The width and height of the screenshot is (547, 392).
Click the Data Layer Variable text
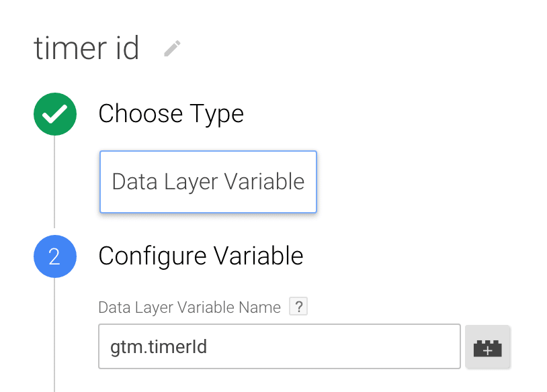(x=208, y=182)
